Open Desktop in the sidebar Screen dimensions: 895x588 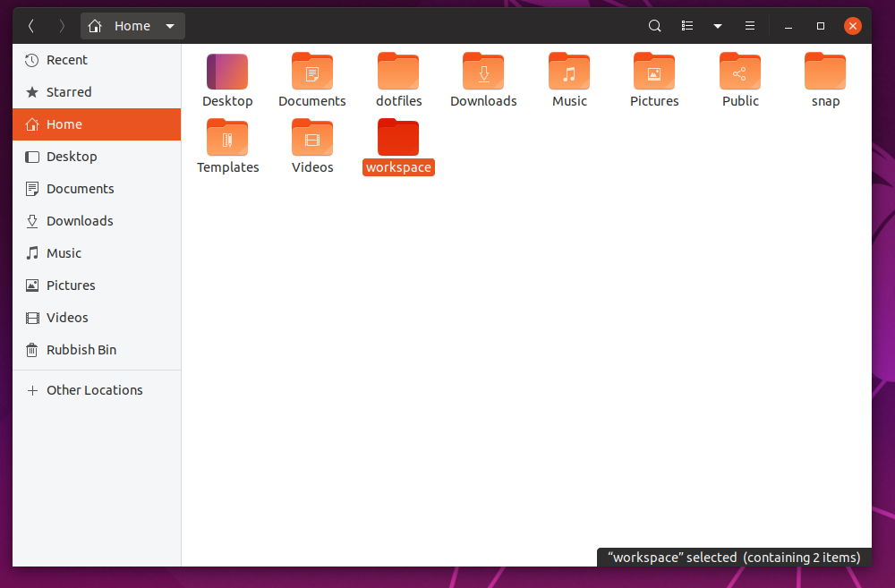[97, 157]
